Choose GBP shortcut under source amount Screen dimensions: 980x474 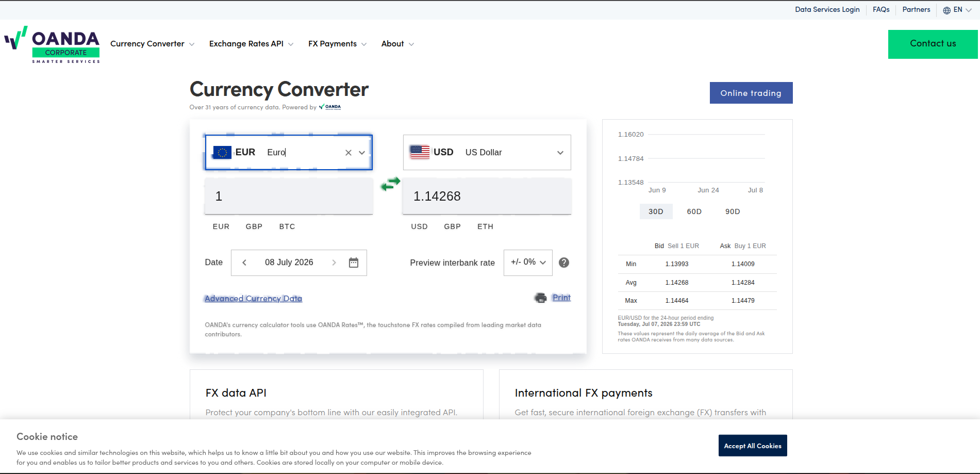click(x=254, y=226)
